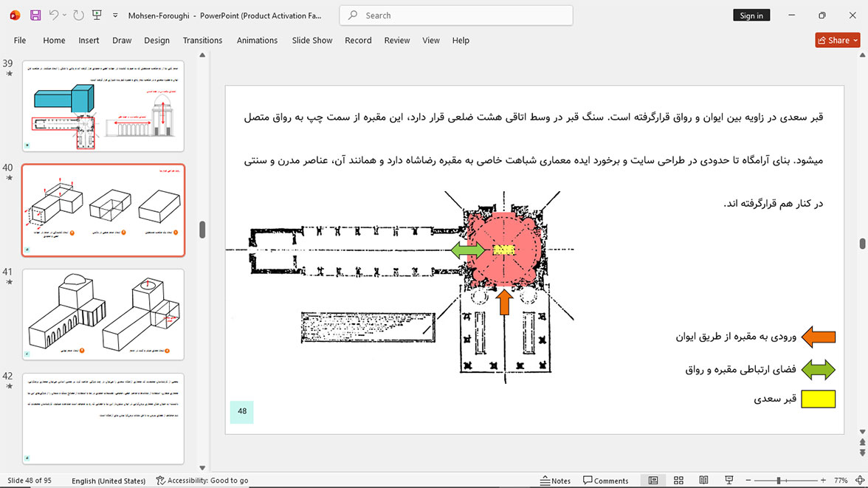Screen dimensions: 868x488
Task: Open Slide Sorter view icon
Action: [x=678, y=480]
